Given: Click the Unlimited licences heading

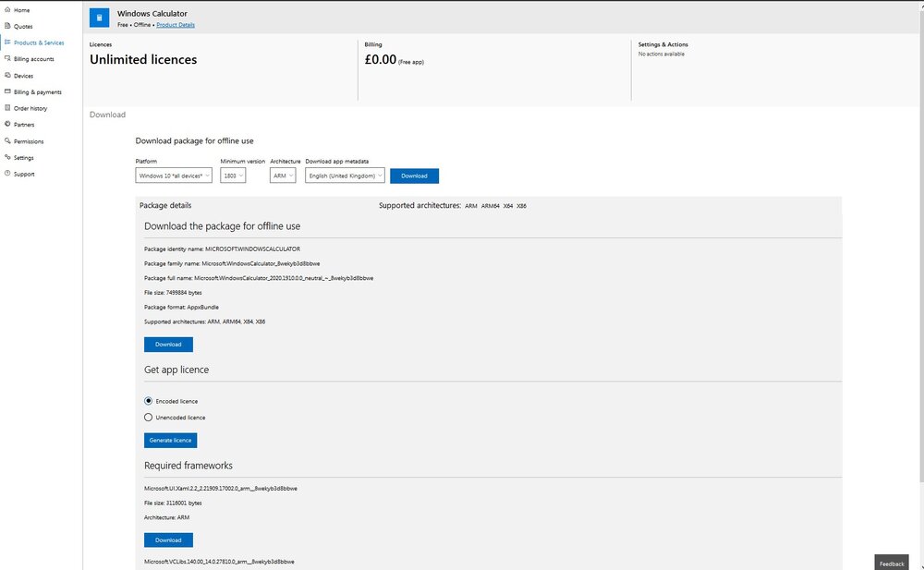Looking at the screenshot, I should (143, 59).
